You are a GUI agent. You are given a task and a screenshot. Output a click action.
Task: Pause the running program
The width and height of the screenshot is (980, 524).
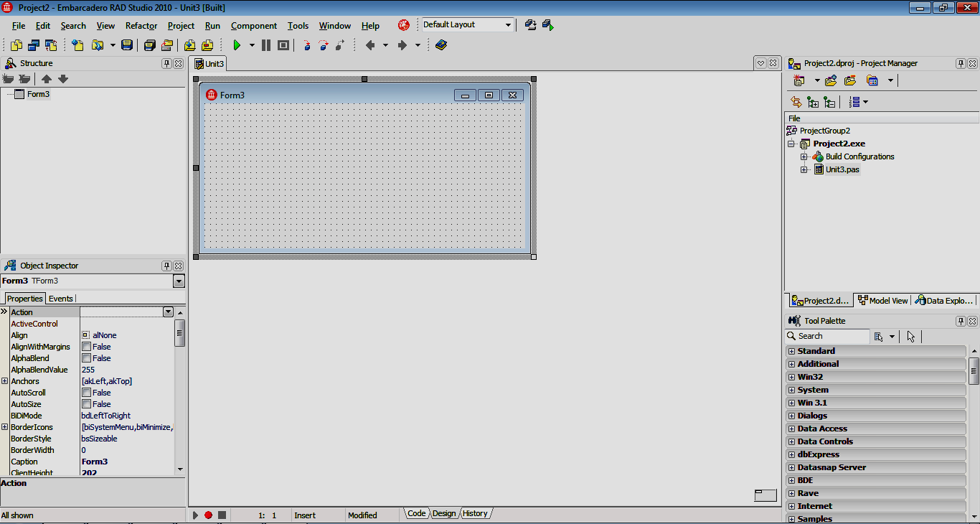tap(266, 45)
